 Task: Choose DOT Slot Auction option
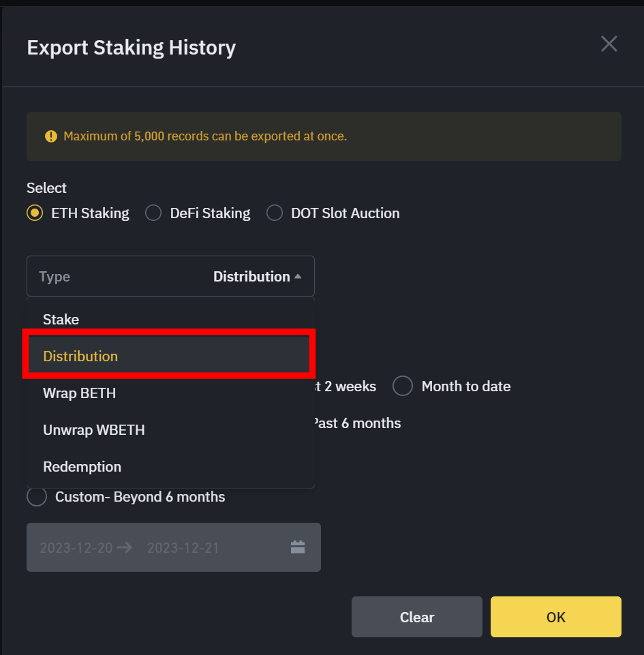(x=275, y=213)
